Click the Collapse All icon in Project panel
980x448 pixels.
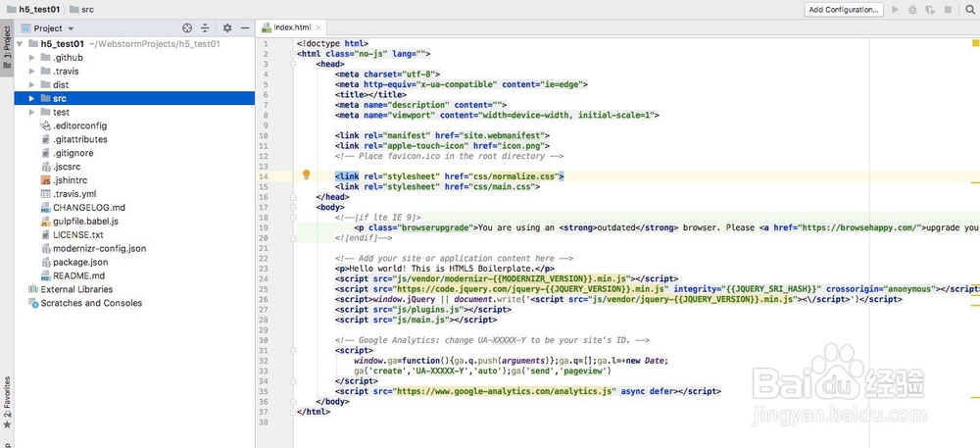[205, 28]
